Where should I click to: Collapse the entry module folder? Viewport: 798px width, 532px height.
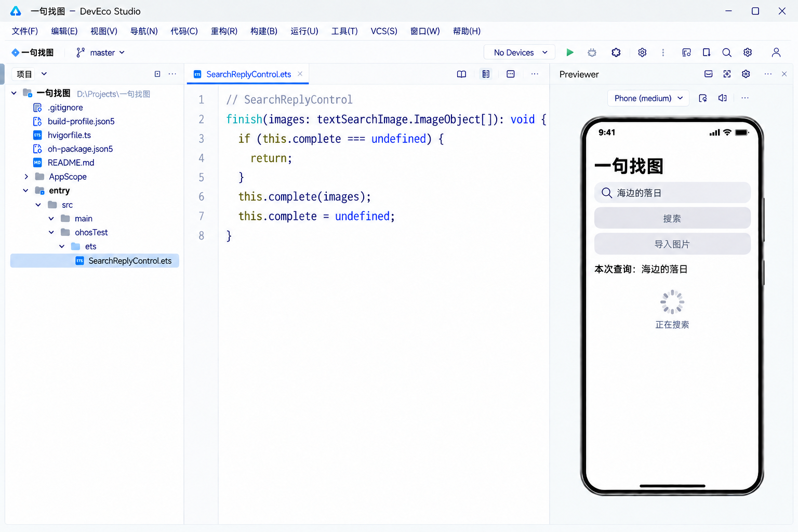pos(25,191)
